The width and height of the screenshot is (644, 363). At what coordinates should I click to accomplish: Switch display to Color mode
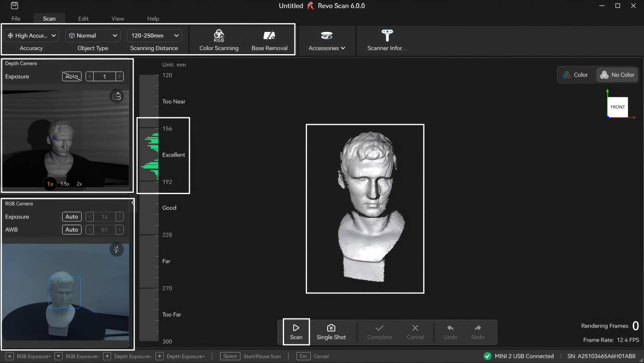click(x=576, y=75)
